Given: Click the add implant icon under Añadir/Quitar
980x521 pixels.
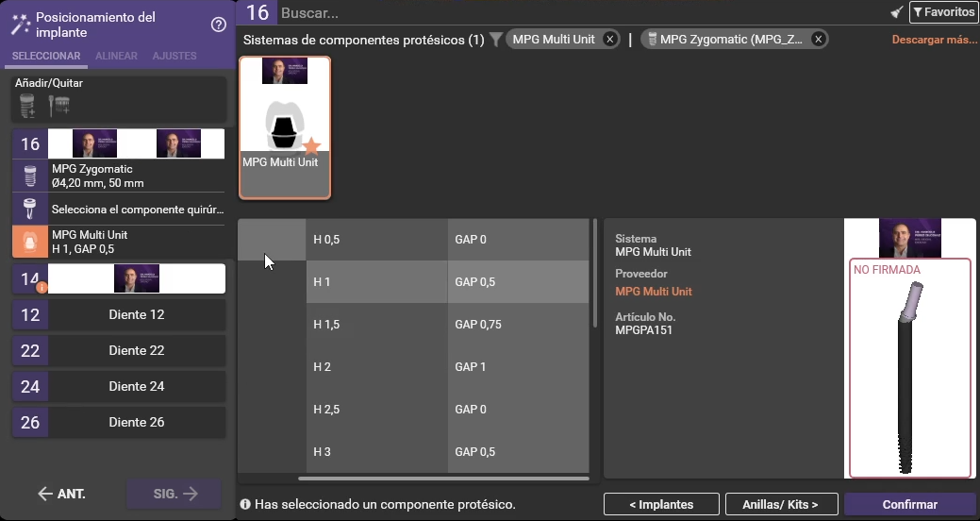Looking at the screenshot, I should [x=27, y=105].
